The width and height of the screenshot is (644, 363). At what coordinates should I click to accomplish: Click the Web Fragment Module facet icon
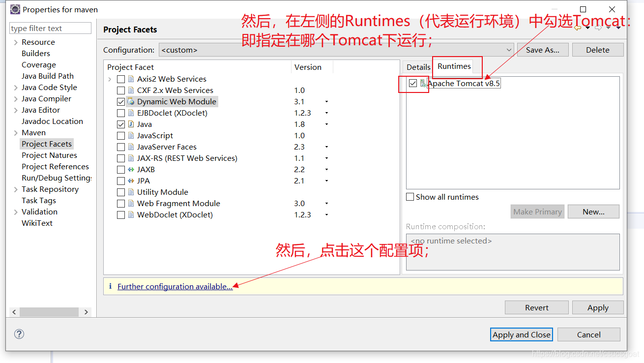pyautogui.click(x=131, y=204)
